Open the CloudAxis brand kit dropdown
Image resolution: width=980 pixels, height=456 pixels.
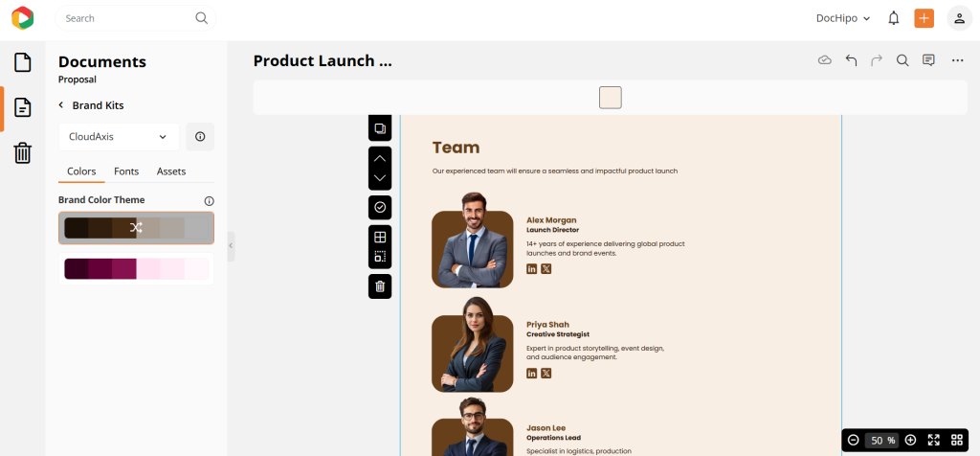(x=119, y=136)
